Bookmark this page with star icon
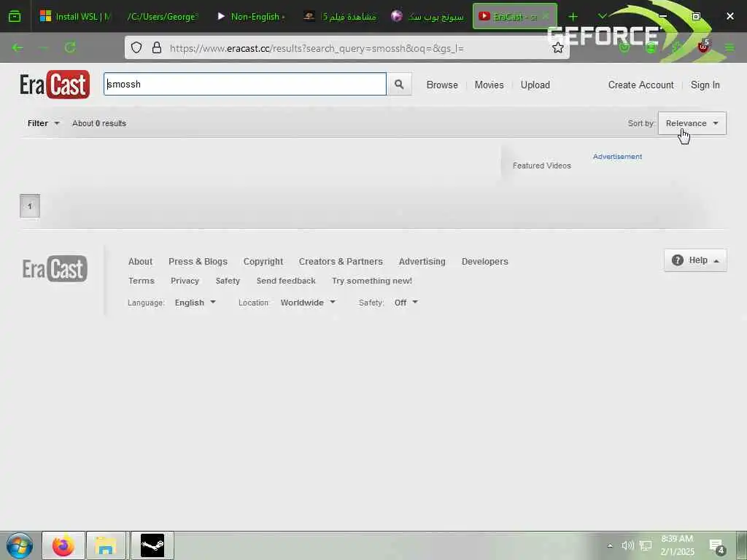This screenshot has width=747, height=560. click(x=558, y=47)
